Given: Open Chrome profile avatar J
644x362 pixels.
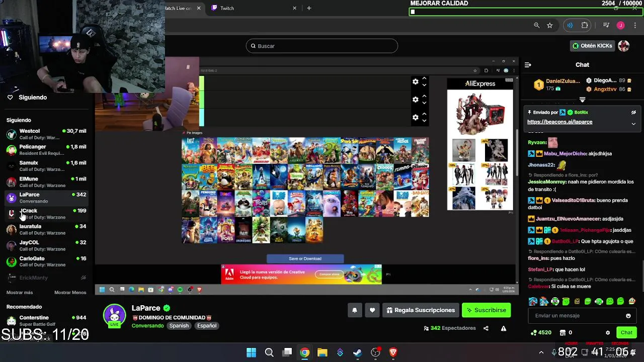Looking at the screenshot, I should click(x=620, y=25).
